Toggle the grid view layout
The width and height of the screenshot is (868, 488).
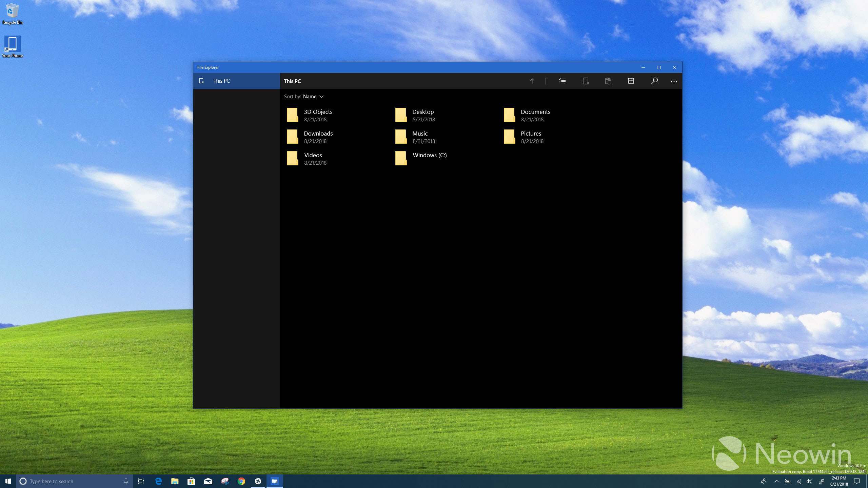[x=631, y=81]
